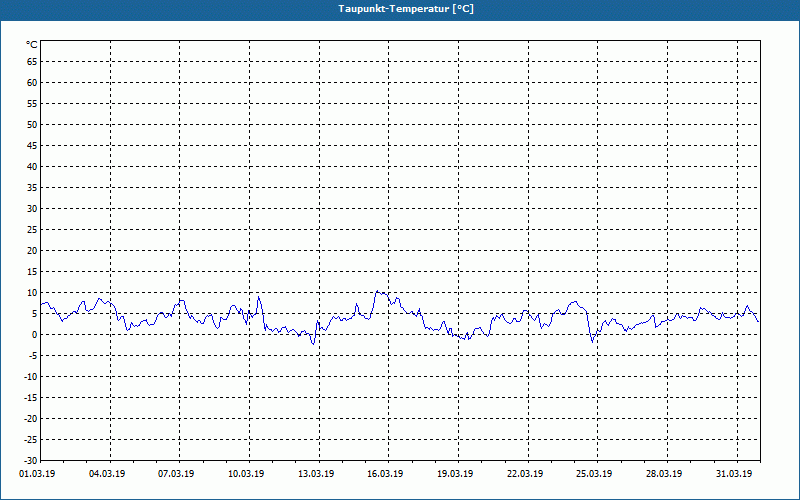Select the -30 value on the y-axis
The height and width of the screenshot is (500, 800).
[30, 460]
